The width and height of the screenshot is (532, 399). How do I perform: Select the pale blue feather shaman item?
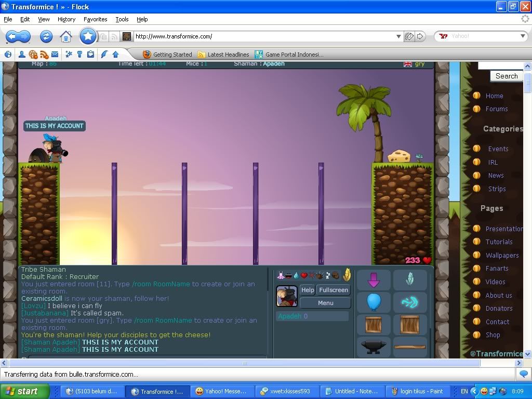(410, 280)
